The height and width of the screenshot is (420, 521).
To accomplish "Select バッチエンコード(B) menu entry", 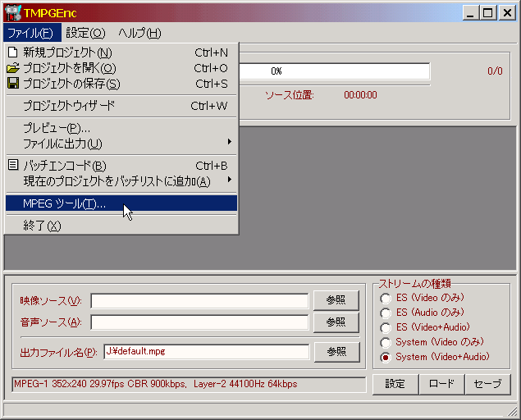I will click(121, 166).
